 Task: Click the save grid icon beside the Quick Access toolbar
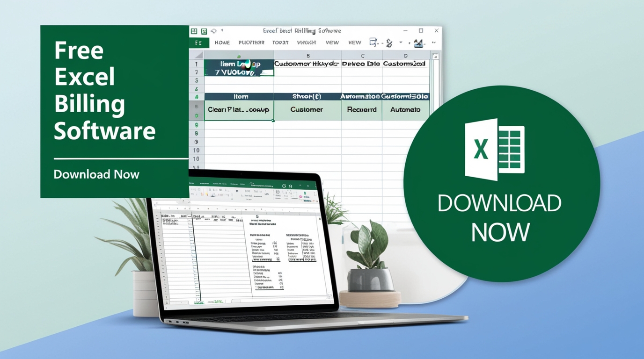(x=194, y=30)
